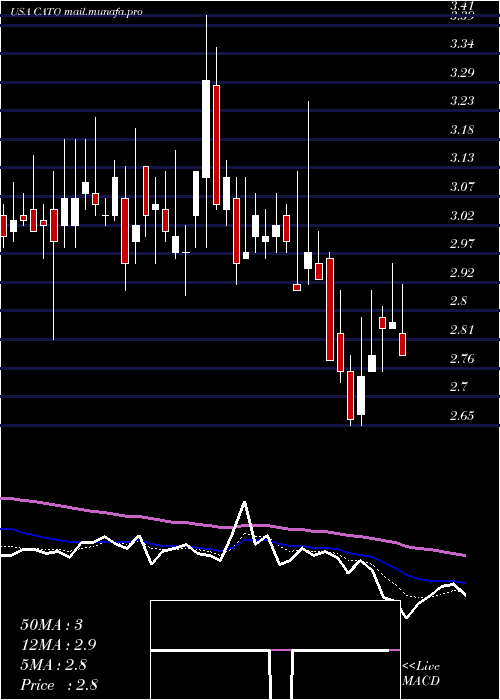Click the 2.65 price axis label
The image size is (500, 700).
[x=462, y=416]
